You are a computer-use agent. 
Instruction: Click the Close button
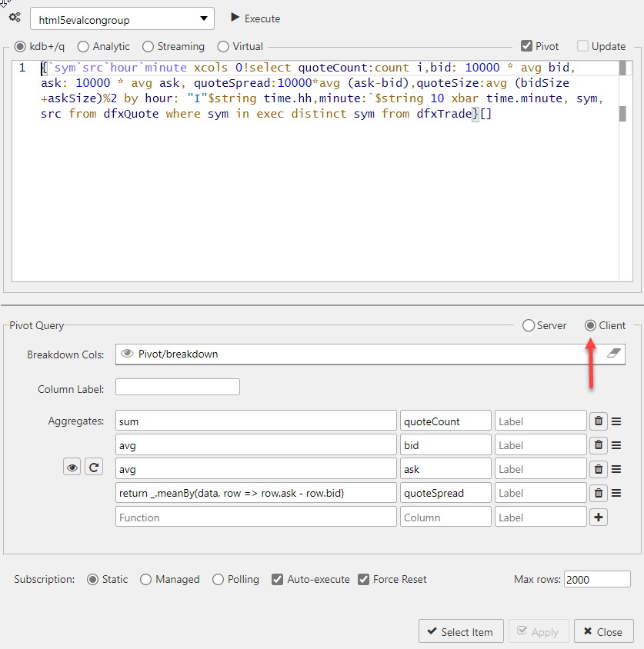point(603,631)
